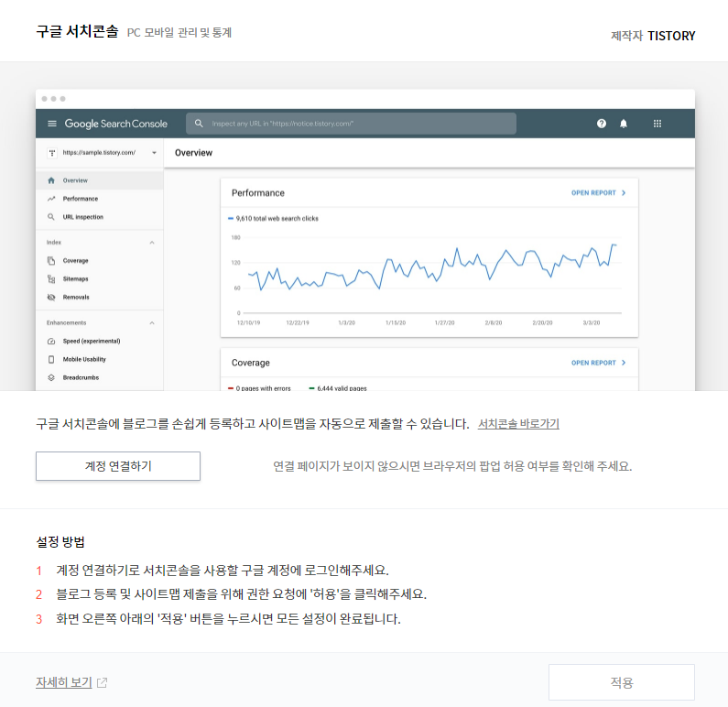728x707 pixels.
Task: Open the Coverage card OPEN REPORT link
Action: (599, 363)
